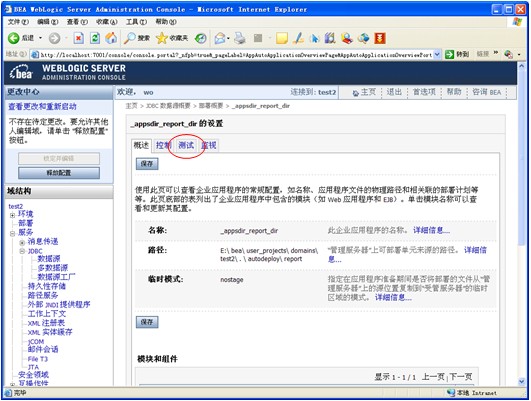The width and height of the screenshot is (531, 401).
Task: Select 数据源 in the domain tree
Action: (49, 259)
